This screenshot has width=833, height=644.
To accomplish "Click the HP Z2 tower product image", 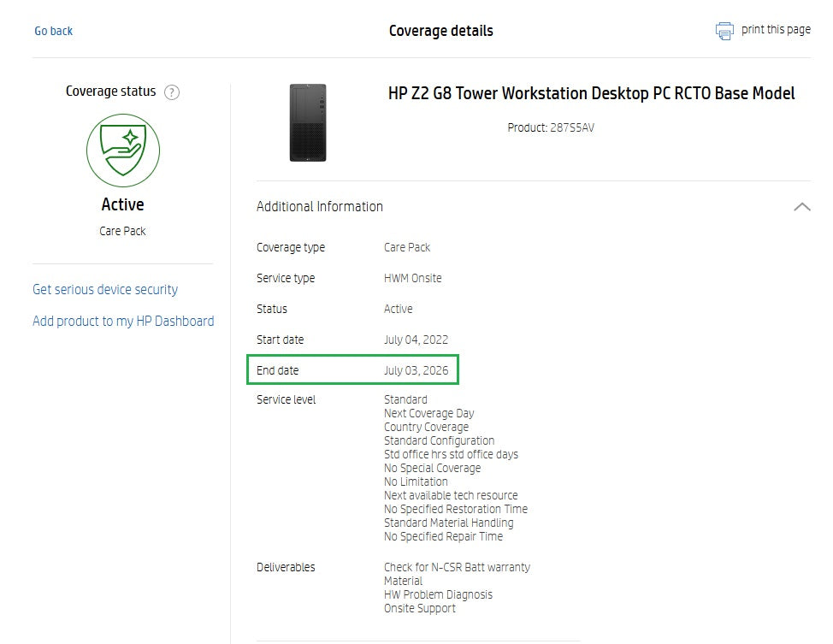I will [308, 123].
